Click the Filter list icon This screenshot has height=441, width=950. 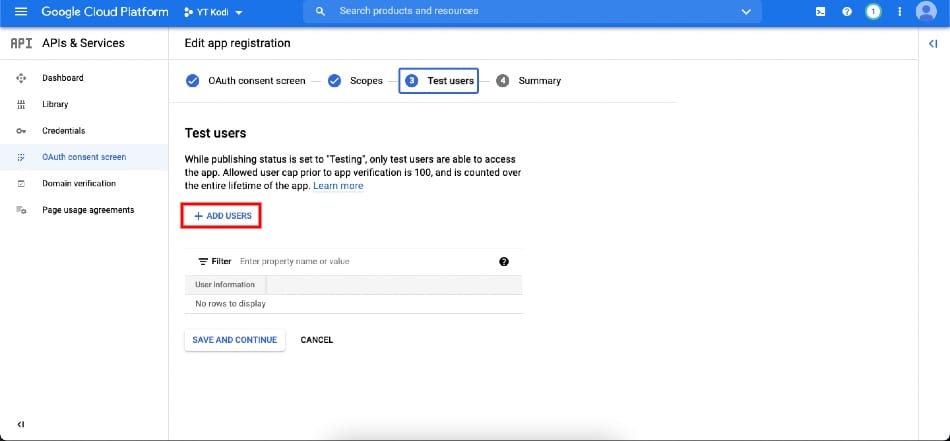[204, 262]
